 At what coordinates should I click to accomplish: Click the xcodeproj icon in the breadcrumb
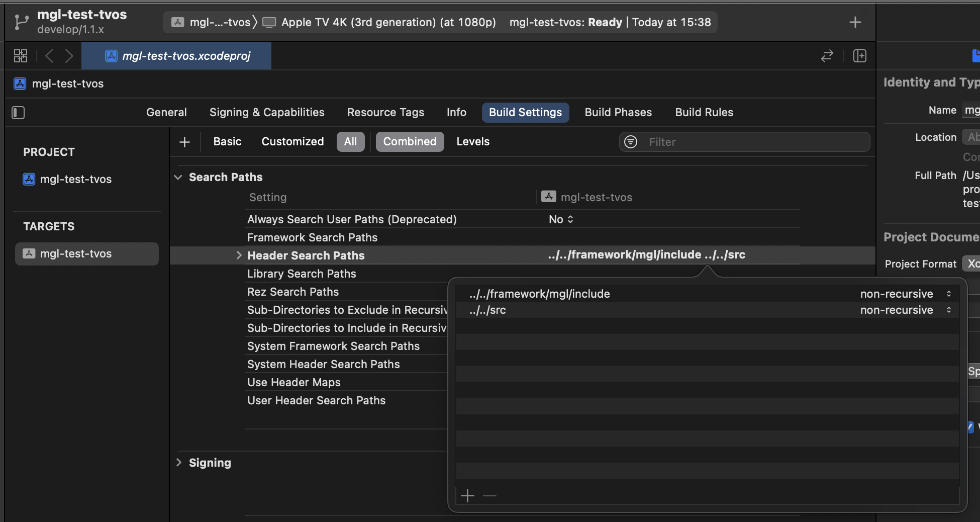(20, 83)
